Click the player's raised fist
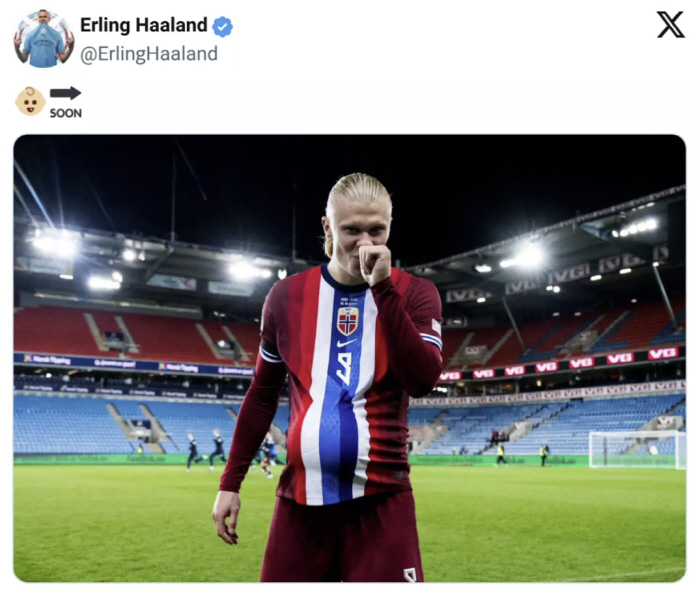Image resolution: width=700 pixels, height=590 pixels. click(374, 263)
